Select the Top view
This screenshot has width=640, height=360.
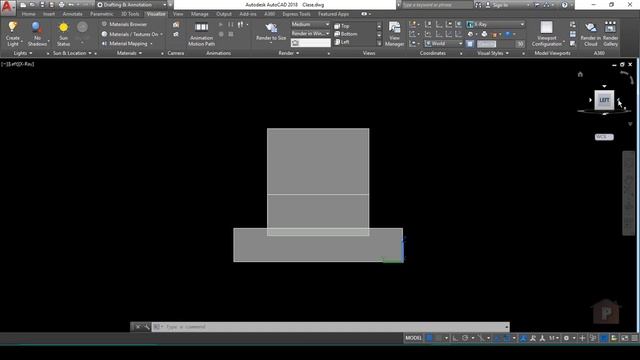tap(342, 26)
